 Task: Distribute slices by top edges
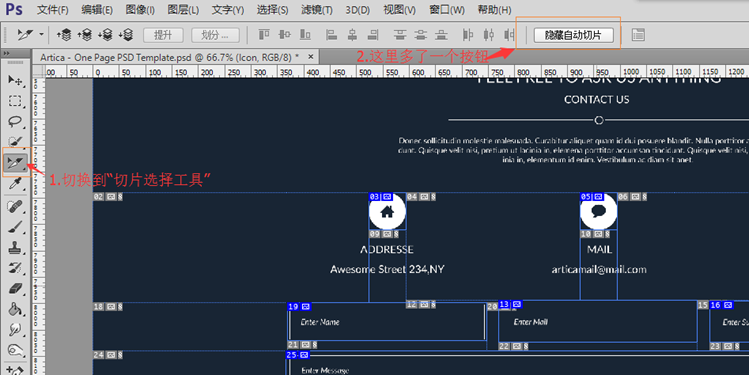(400, 34)
